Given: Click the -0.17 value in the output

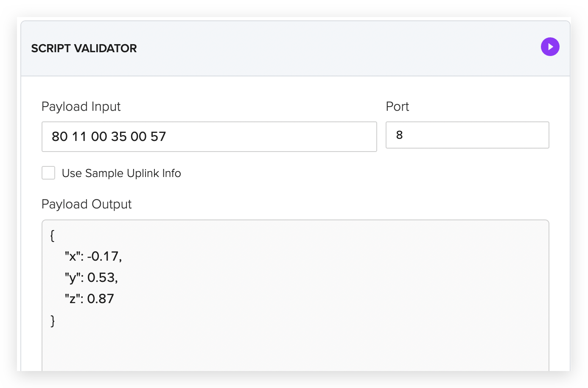Looking at the screenshot, I should point(104,256).
